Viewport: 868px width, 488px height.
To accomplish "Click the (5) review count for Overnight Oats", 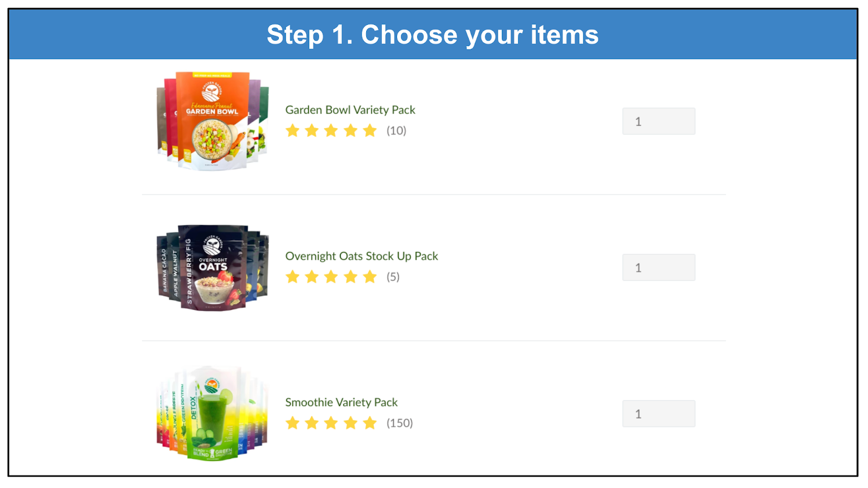I will tap(393, 277).
